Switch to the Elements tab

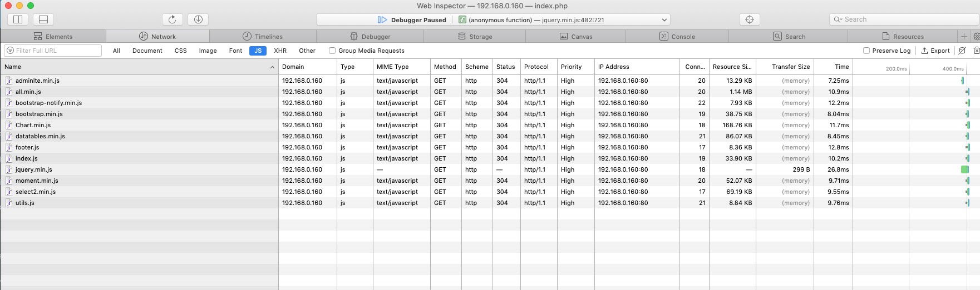(x=53, y=36)
